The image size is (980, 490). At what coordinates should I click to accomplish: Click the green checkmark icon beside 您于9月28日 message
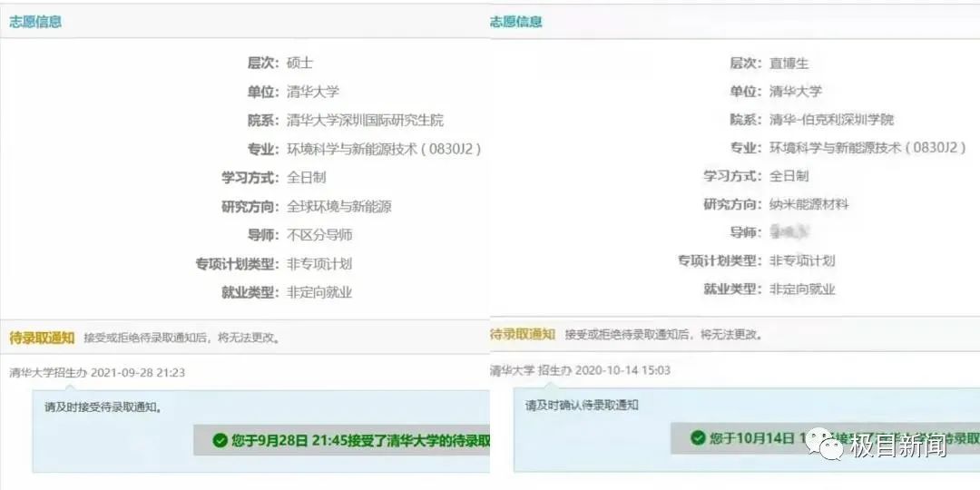220,441
